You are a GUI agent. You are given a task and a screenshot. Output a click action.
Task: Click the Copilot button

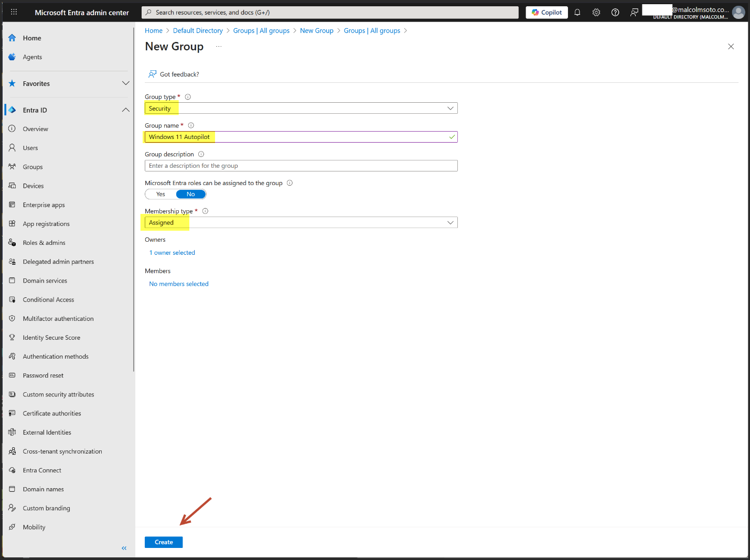[x=547, y=13]
